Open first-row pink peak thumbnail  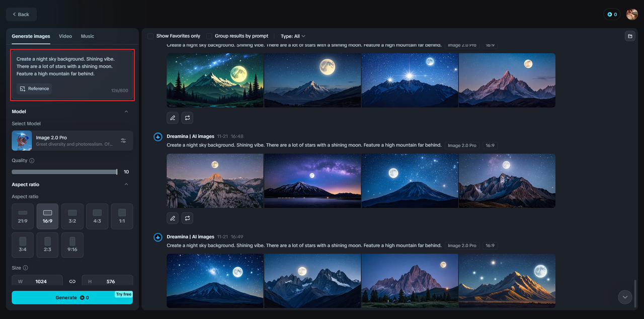(x=507, y=80)
